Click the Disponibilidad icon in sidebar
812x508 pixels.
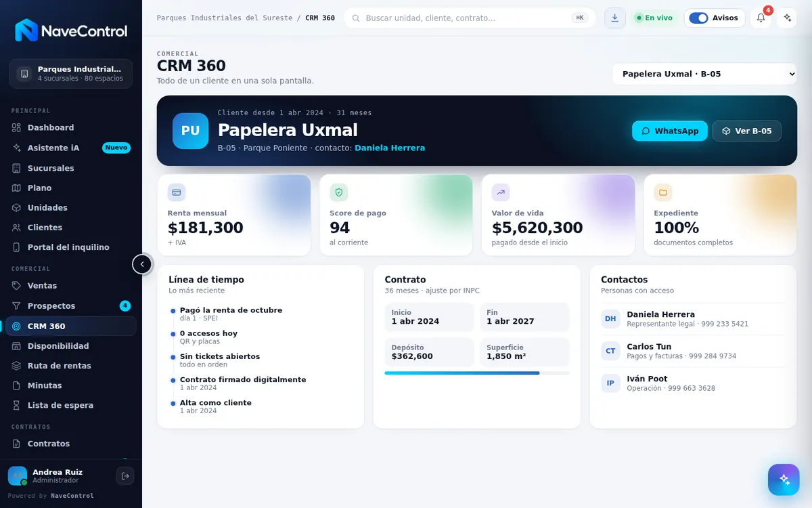click(17, 346)
